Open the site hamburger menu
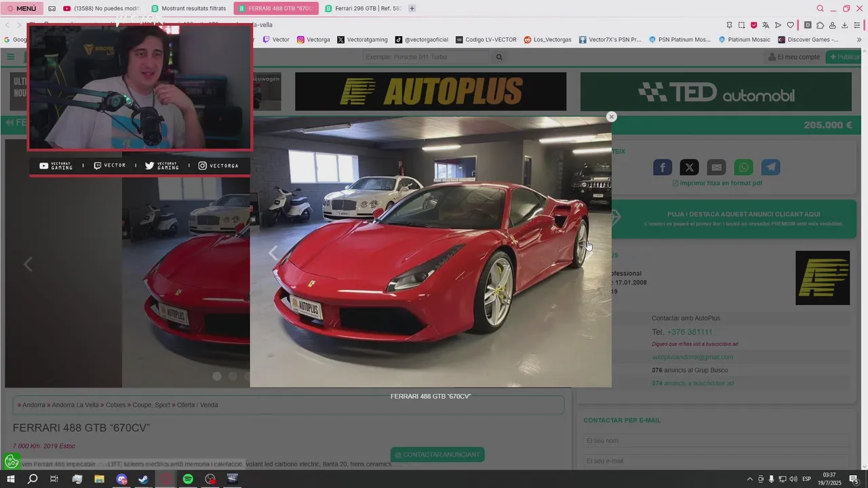868x488 pixels. 11,57
